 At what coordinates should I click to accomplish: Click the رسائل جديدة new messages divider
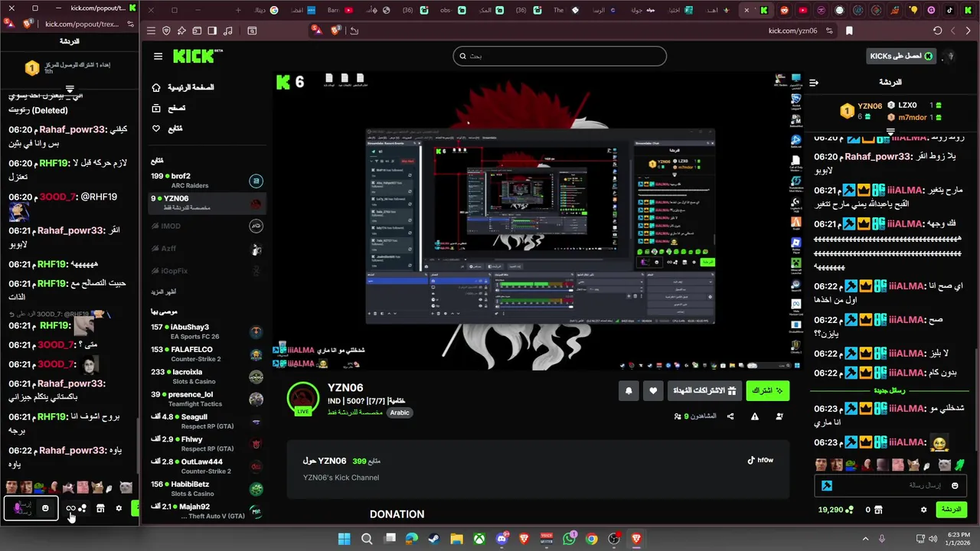pos(890,391)
